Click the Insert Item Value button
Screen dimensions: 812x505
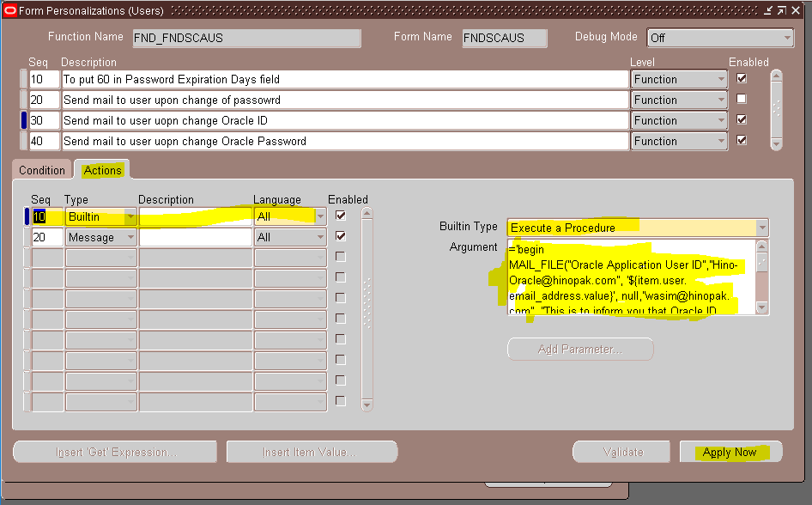[311, 451]
